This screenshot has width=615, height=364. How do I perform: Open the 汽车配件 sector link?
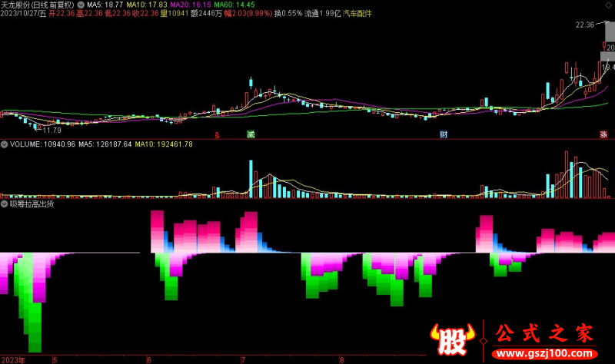(x=357, y=14)
